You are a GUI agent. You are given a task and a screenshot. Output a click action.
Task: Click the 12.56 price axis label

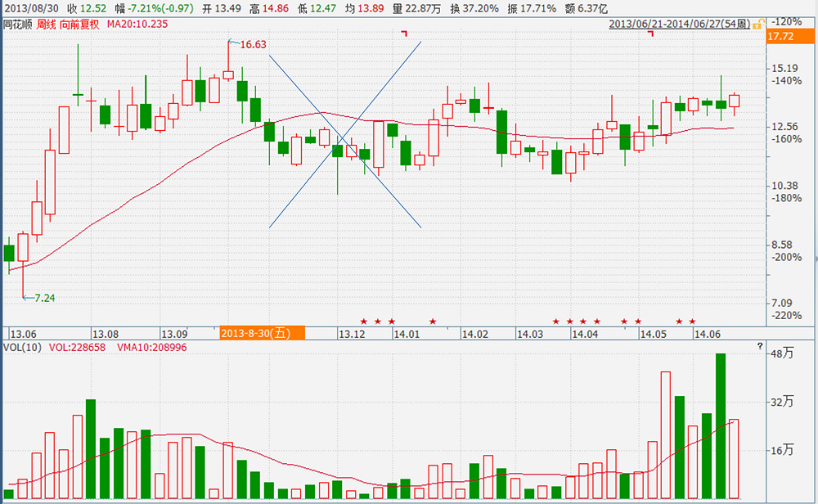click(784, 127)
